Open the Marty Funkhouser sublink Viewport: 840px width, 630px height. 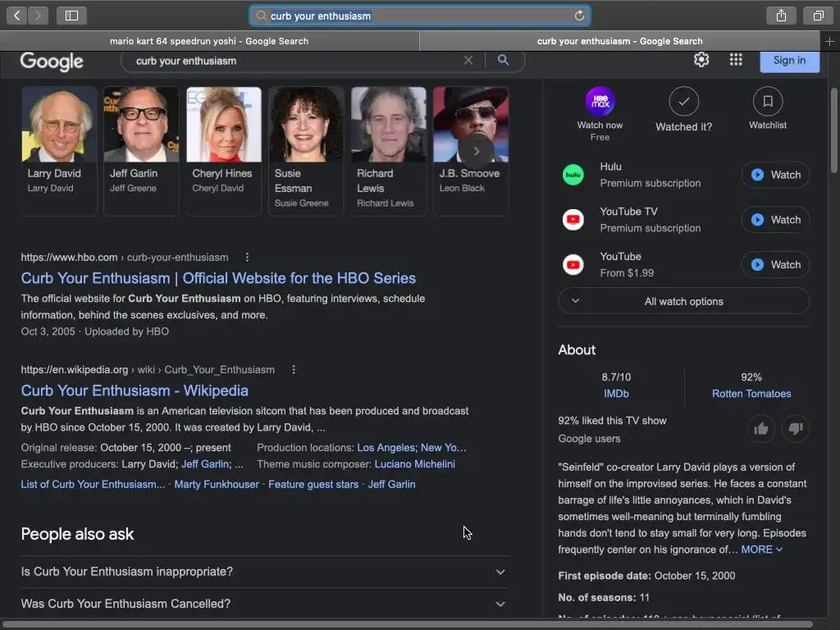[217, 484]
